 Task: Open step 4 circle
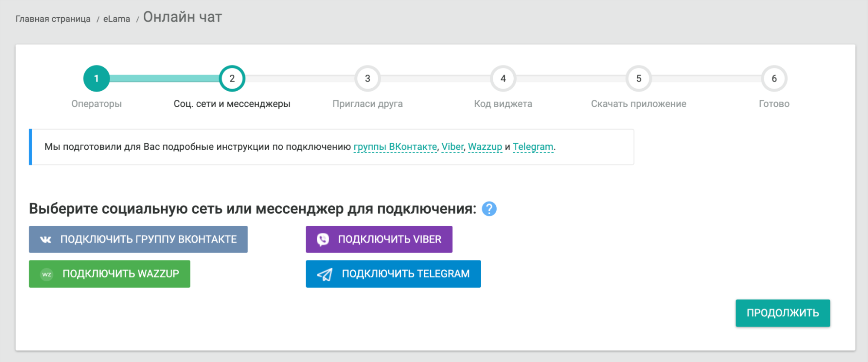pos(503,79)
